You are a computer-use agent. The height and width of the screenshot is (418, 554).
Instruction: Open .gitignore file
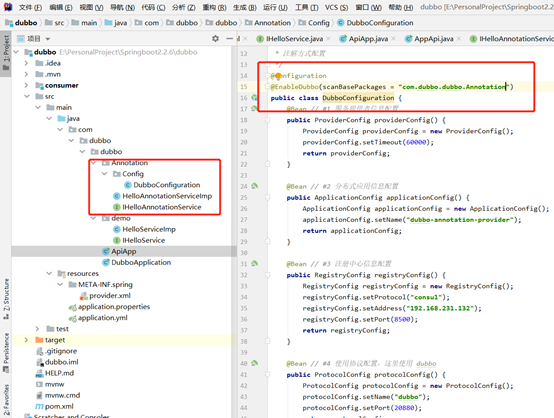click(57, 351)
